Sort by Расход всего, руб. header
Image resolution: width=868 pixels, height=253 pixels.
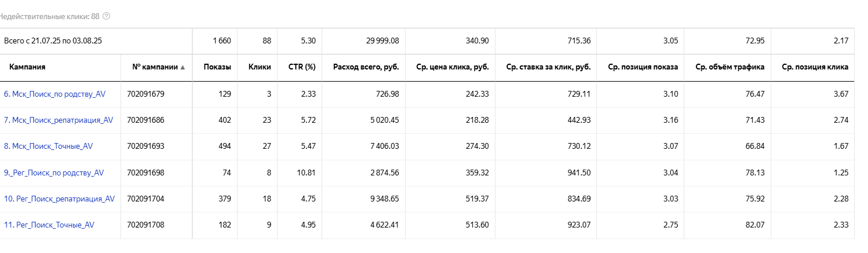pos(366,67)
